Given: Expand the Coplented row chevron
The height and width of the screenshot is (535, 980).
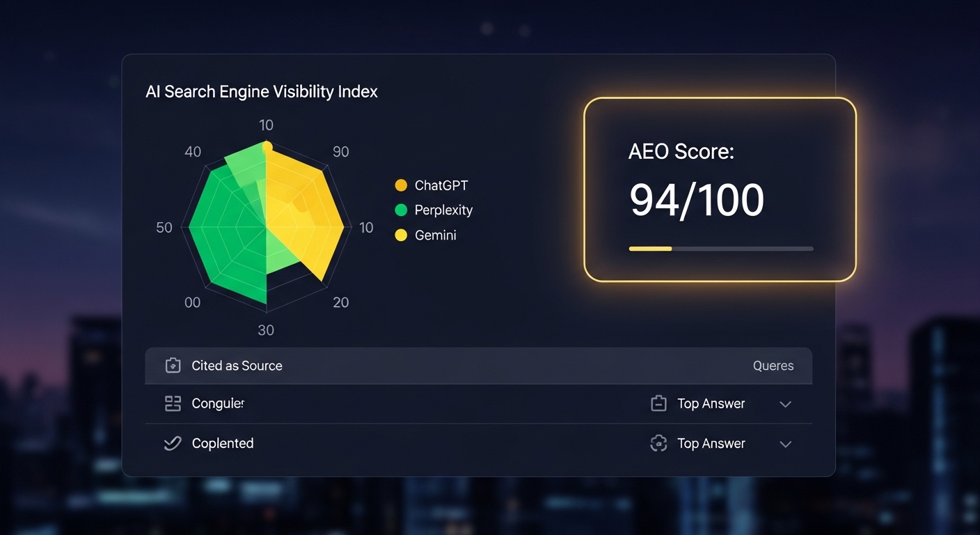Looking at the screenshot, I should 786,444.
